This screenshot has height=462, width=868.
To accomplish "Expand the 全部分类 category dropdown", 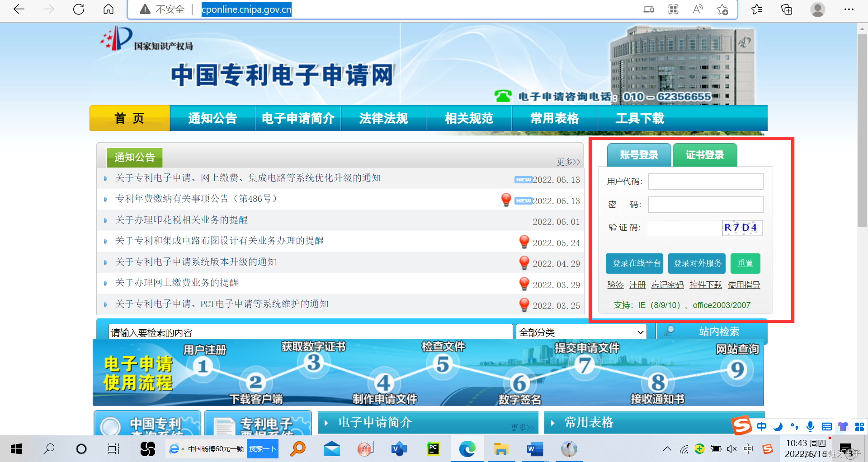I will click(x=581, y=332).
